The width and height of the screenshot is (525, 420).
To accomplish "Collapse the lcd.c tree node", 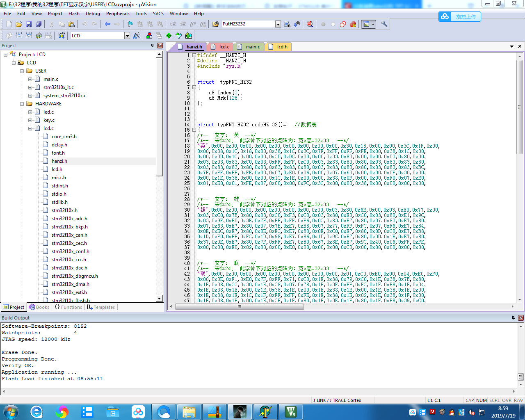I will [30, 128].
